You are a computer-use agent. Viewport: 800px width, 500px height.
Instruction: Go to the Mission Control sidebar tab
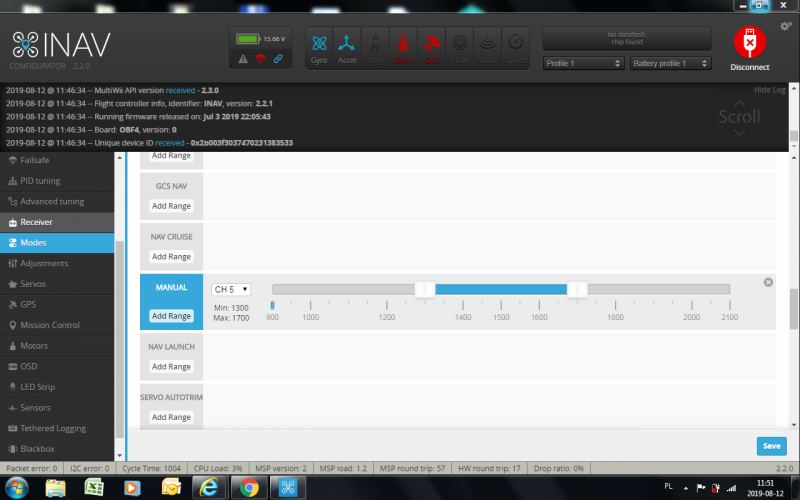(50, 325)
